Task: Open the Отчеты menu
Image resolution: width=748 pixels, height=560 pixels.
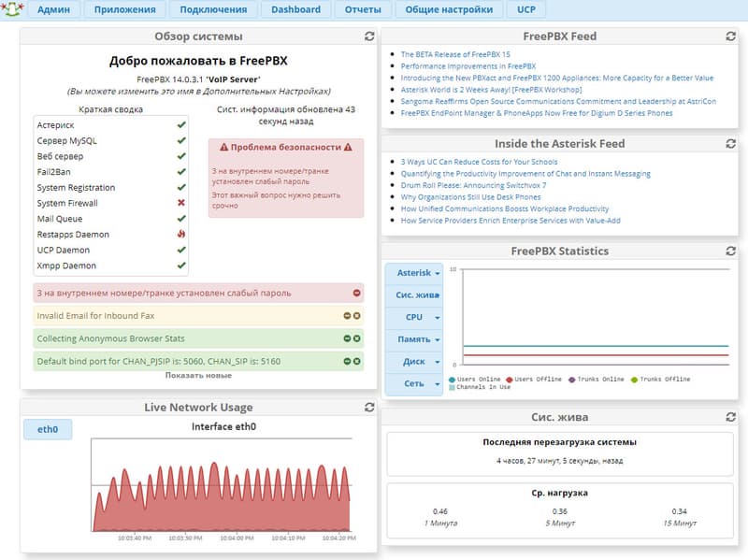Action: (x=363, y=9)
